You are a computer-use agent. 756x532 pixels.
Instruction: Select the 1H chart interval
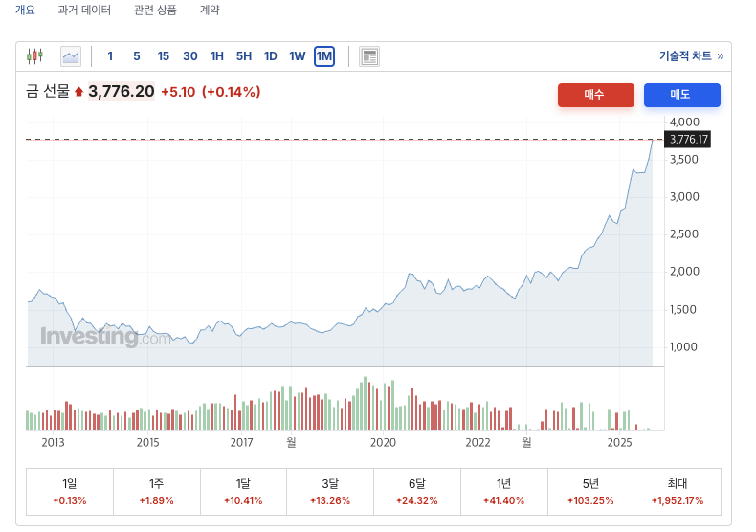tap(217, 55)
